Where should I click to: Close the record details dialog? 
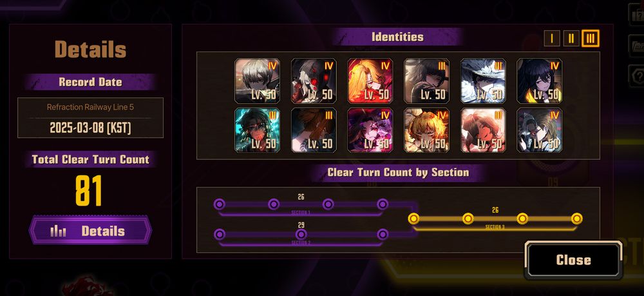573,260
